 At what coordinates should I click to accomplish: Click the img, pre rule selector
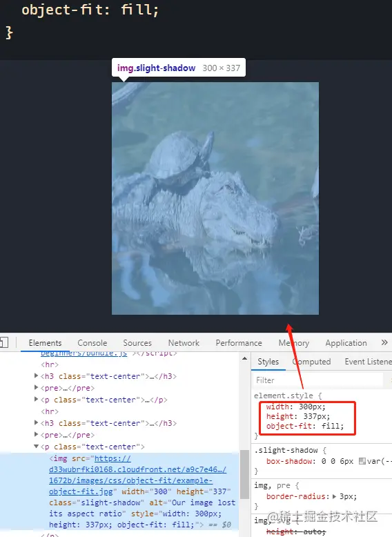(x=272, y=485)
